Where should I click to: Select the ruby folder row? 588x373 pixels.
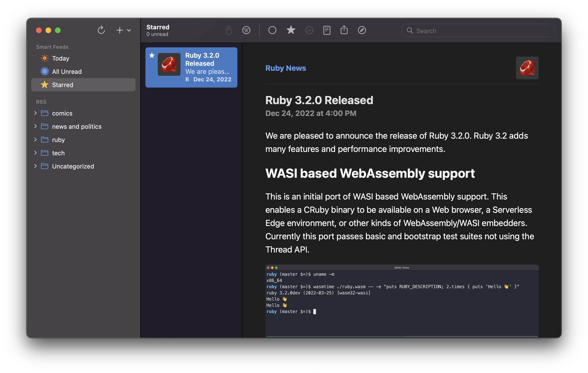[83, 140]
